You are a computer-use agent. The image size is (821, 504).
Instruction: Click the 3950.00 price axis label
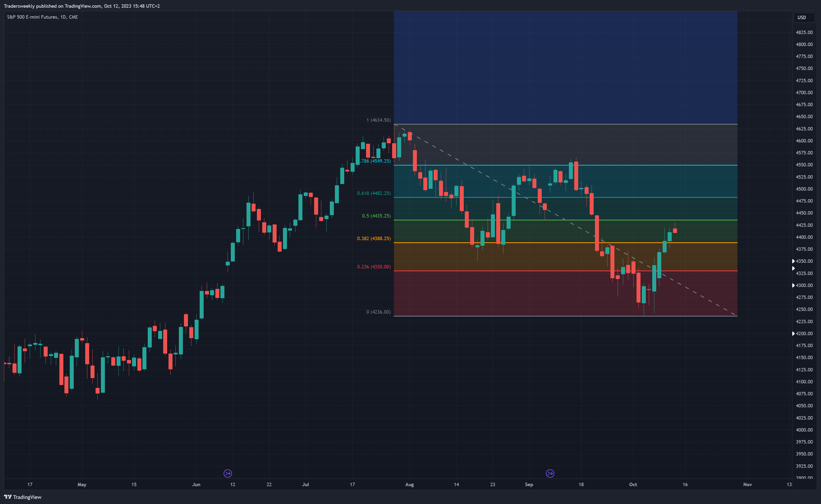pyautogui.click(x=804, y=454)
